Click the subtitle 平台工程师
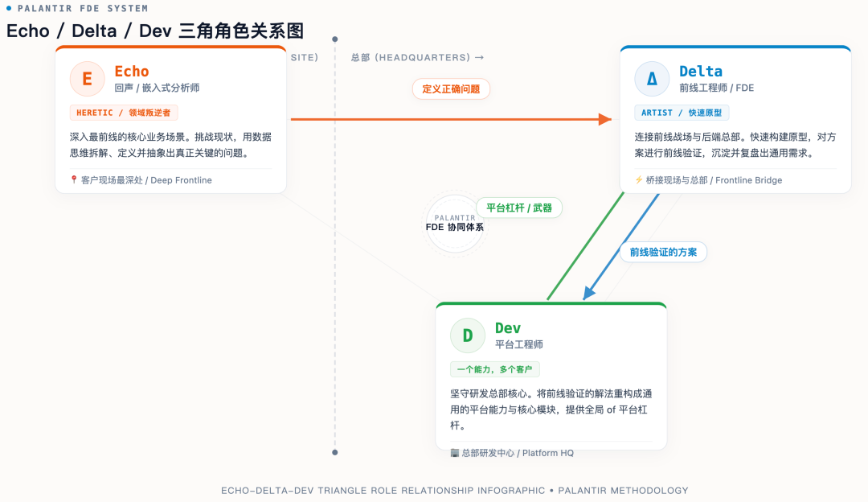This screenshot has width=868, height=502. pos(518,344)
